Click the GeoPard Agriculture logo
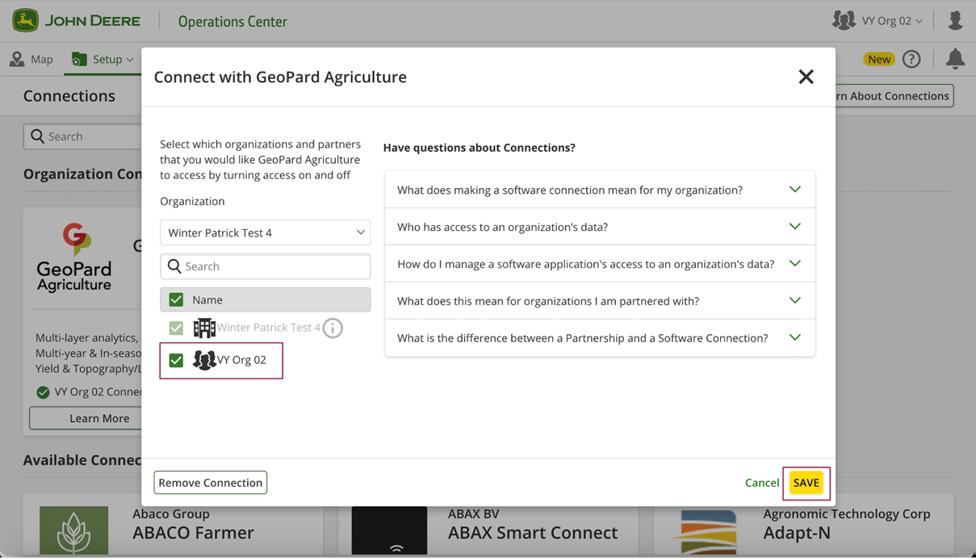 point(74,258)
